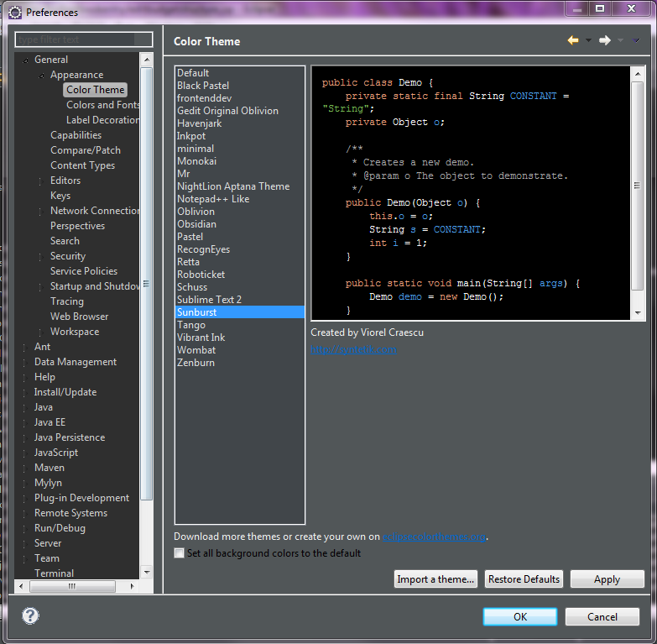Click scroll down arrow in tree panel
The width and height of the screenshot is (657, 644).
(x=146, y=572)
